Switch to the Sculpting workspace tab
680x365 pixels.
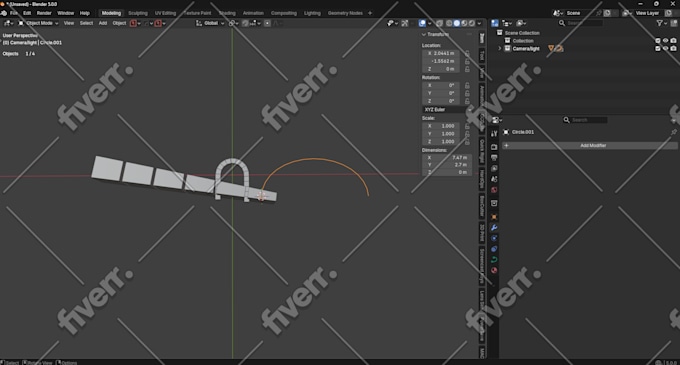coord(138,13)
